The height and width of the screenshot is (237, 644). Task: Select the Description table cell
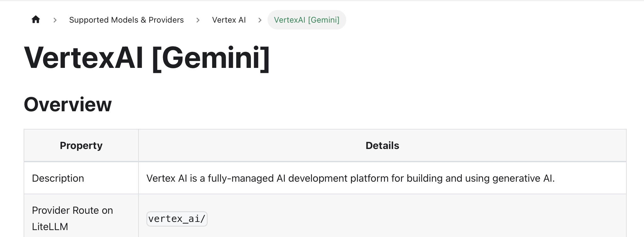(x=81, y=178)
